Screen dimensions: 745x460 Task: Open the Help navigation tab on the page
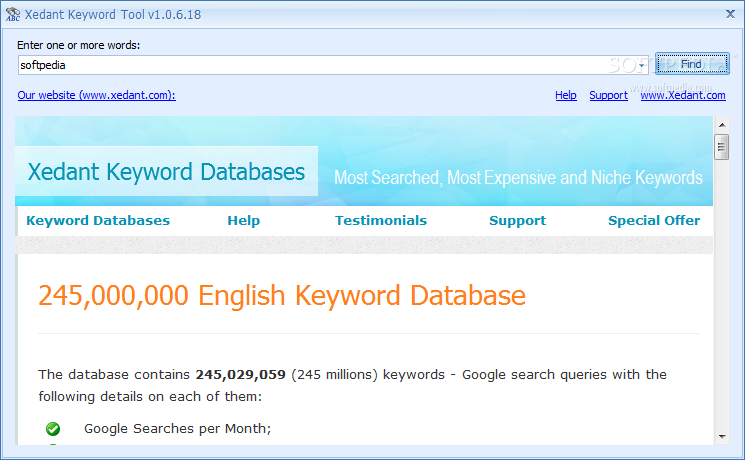click(x=243, y=220)
